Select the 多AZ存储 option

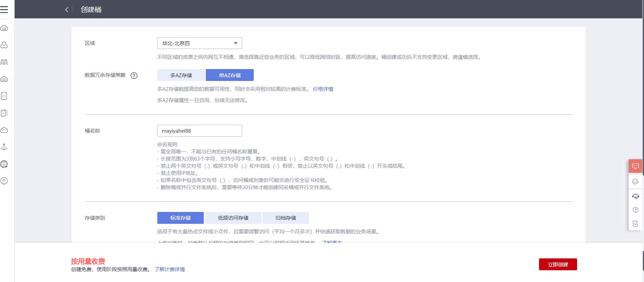tap(181, 75)
